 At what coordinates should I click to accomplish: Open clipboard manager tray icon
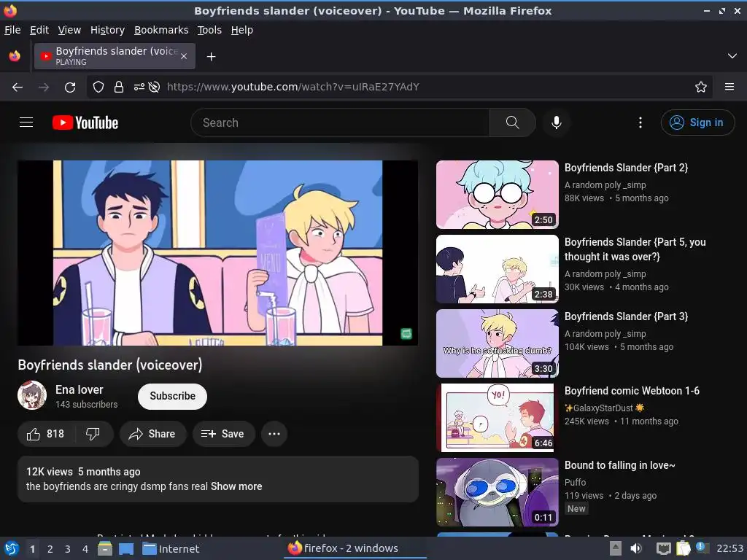click(683, 548)
